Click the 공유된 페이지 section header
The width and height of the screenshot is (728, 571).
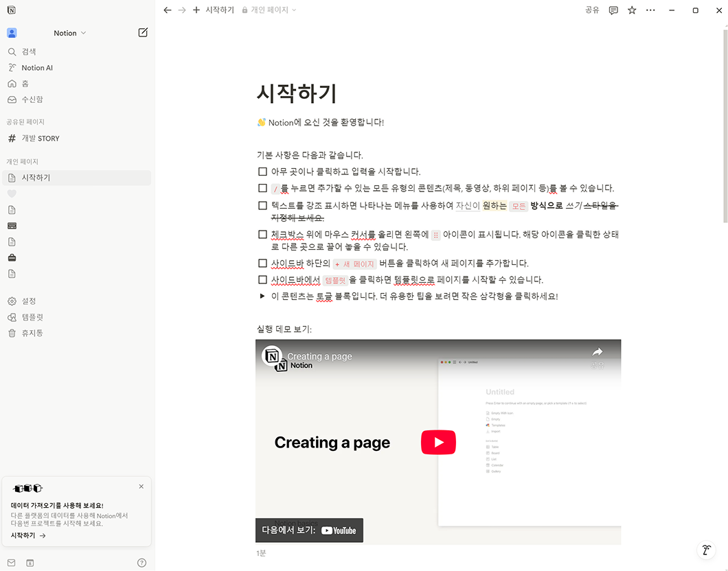25,122
